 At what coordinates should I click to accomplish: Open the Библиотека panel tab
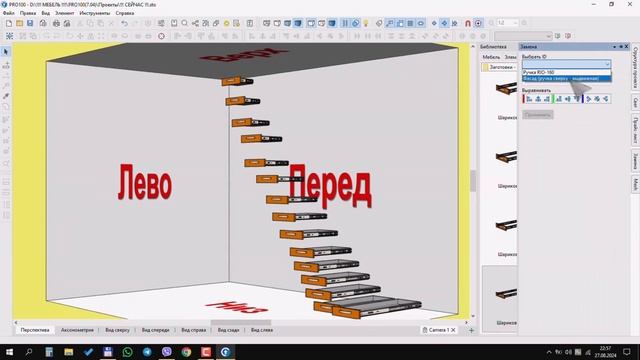[493, 47]
